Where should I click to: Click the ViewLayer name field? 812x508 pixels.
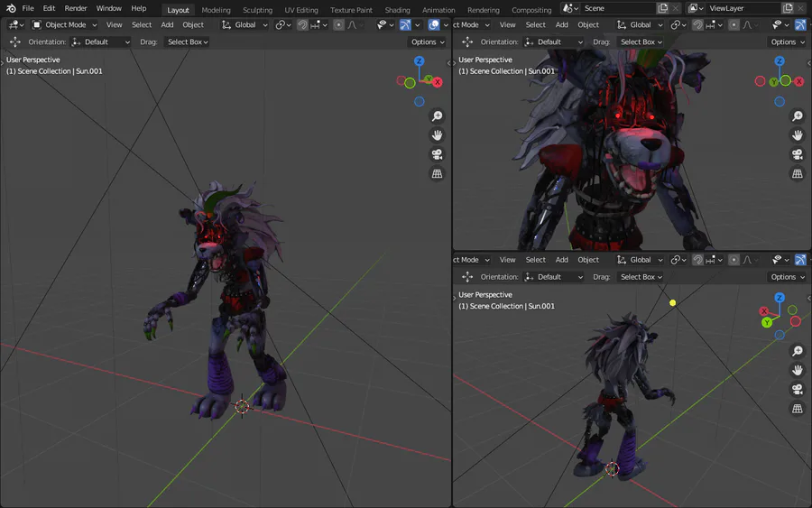(743, 8)
